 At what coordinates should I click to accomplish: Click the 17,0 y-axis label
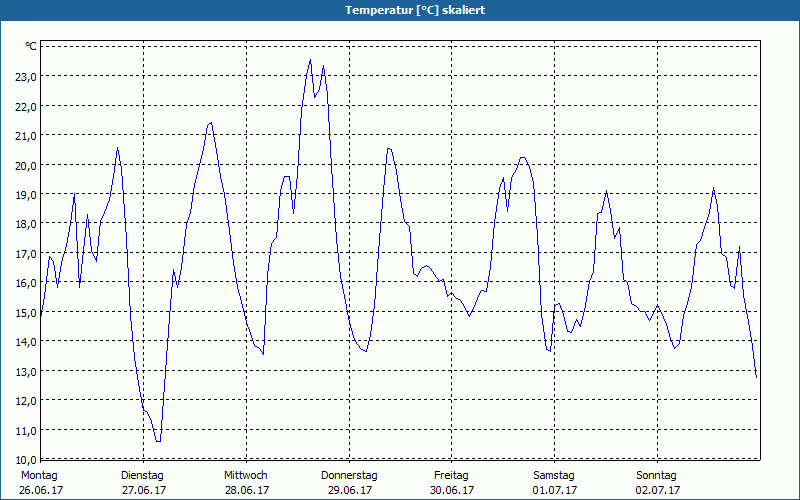[25, 254]
